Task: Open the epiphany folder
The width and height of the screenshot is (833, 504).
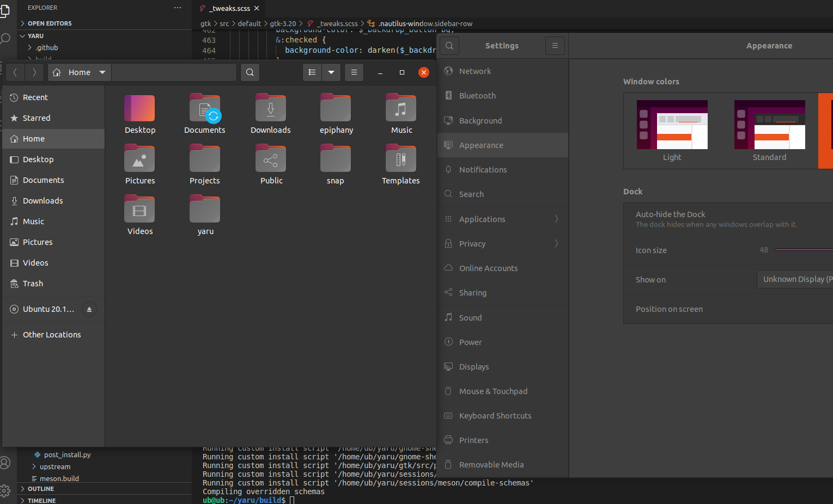Action: point(336,108)
